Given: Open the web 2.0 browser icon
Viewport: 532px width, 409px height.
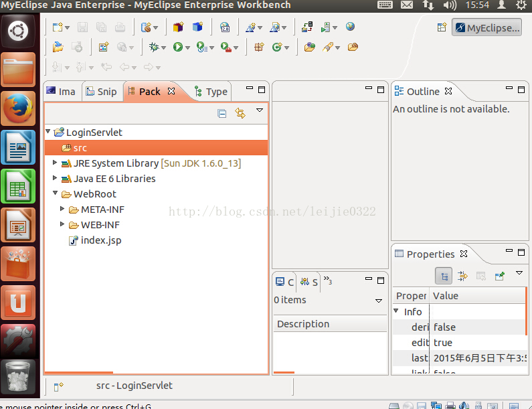Looking at the screenshot, I should click(x=225, y=27).
